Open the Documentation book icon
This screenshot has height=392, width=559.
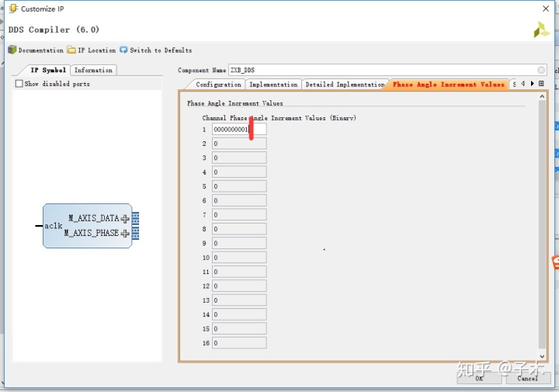tap(12, 50)
